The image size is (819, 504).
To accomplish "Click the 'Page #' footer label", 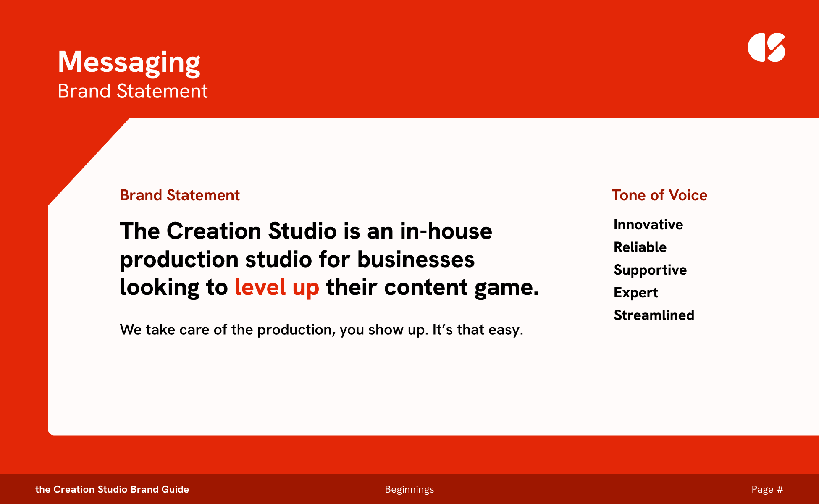I will pyautogui.click(x=767, y=489).
